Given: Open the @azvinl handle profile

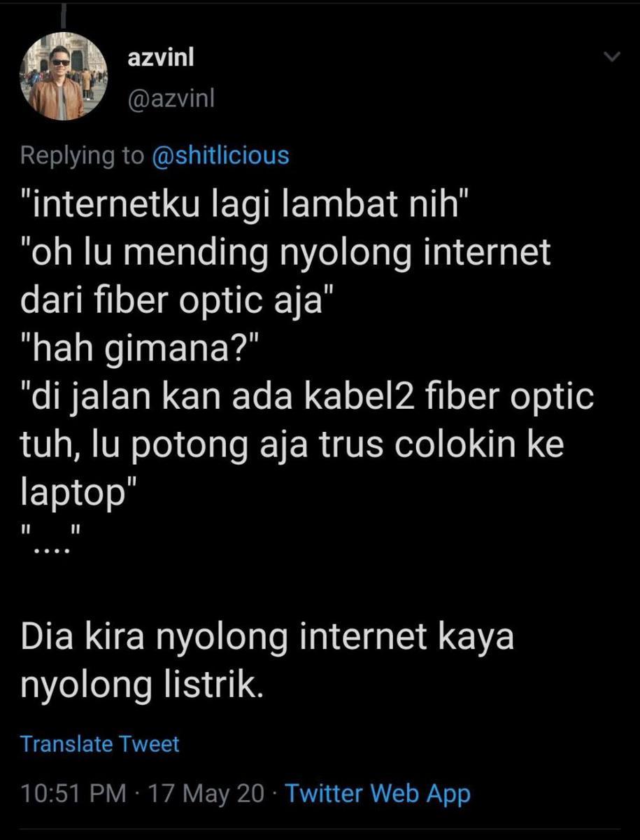Looking at the screenshot, I should click(x=171, y=99).
